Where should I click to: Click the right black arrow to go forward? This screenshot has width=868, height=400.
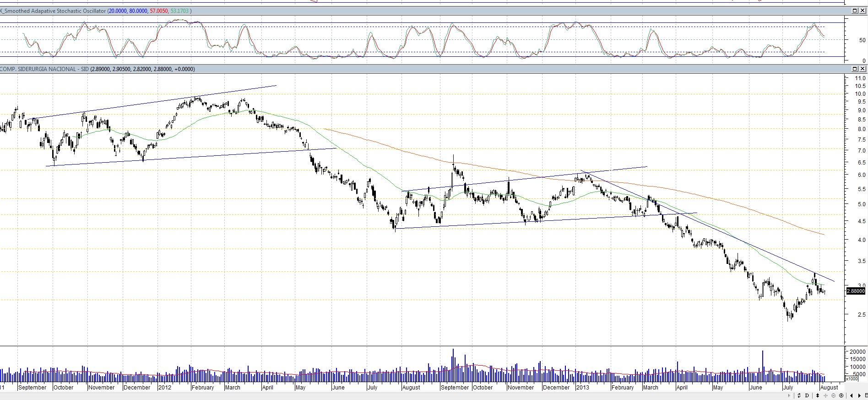click(859, 395)
